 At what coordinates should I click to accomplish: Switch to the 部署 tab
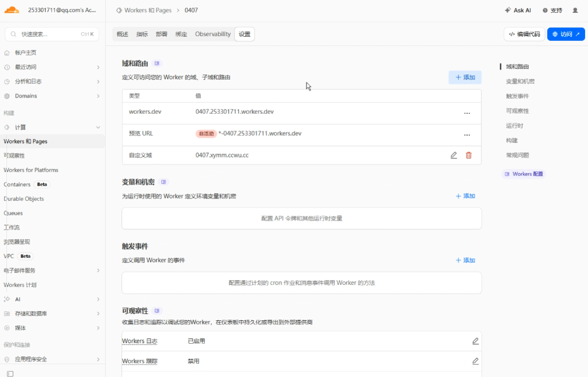click(x=162, y=34)
